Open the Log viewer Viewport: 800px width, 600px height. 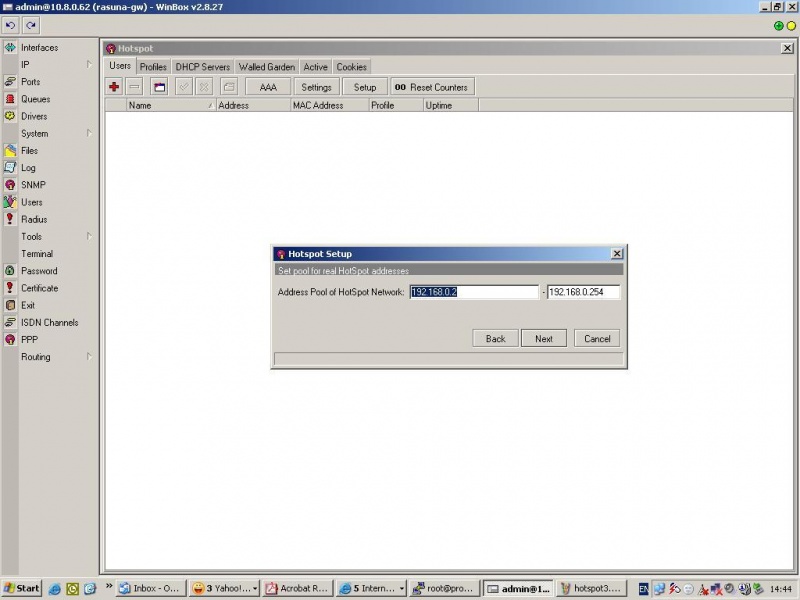30,167
